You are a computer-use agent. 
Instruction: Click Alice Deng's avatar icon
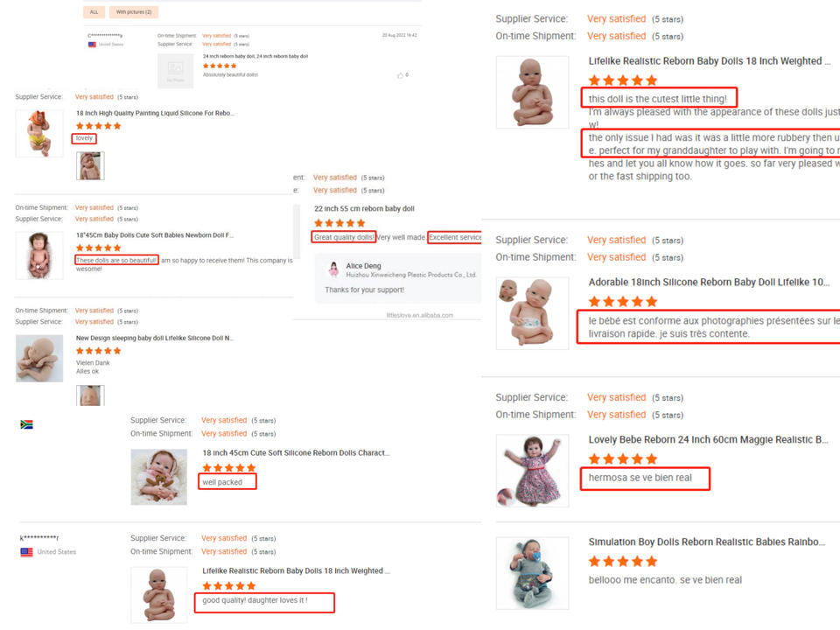click(x=333, y=269)
